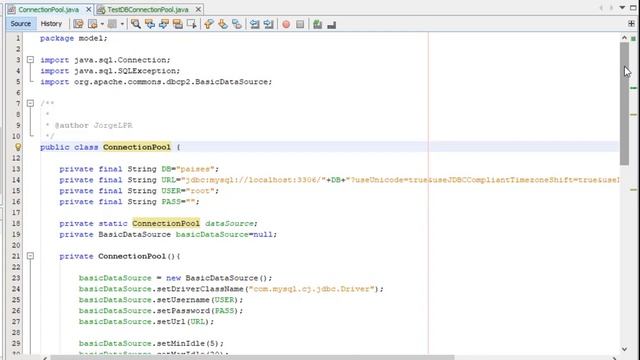The image size is (640, 360).
Task: Click the file icon on TestDBConnectionPool.java tab
Action: [x=101, y=9]
